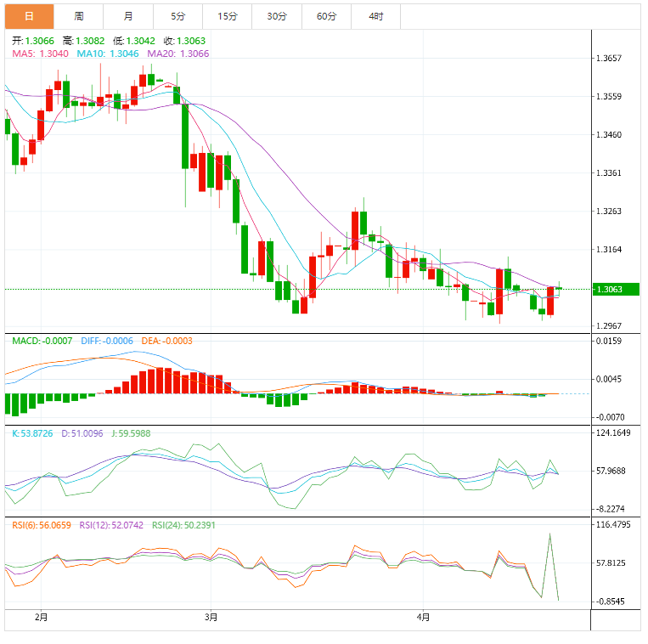648x644 pixels.
Task: Click the K: 53.8726 value label
Action: tap(32, 433)
